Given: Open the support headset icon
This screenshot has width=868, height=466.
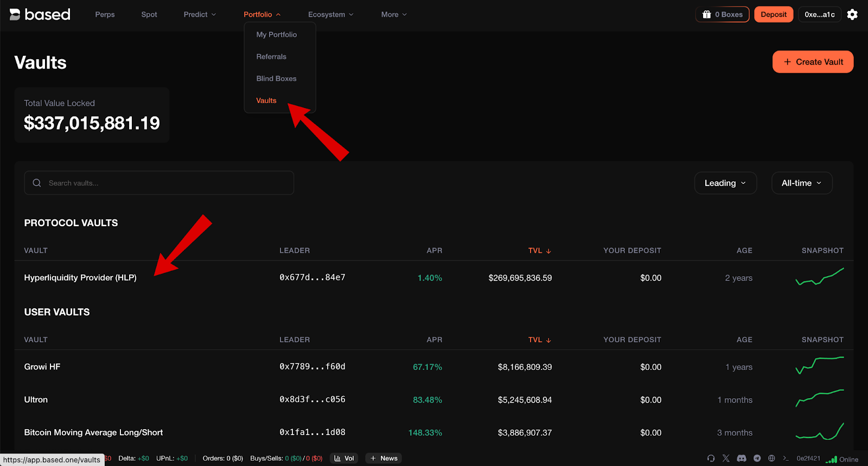Looking at the screenshot, I should [x=711, y=458].
